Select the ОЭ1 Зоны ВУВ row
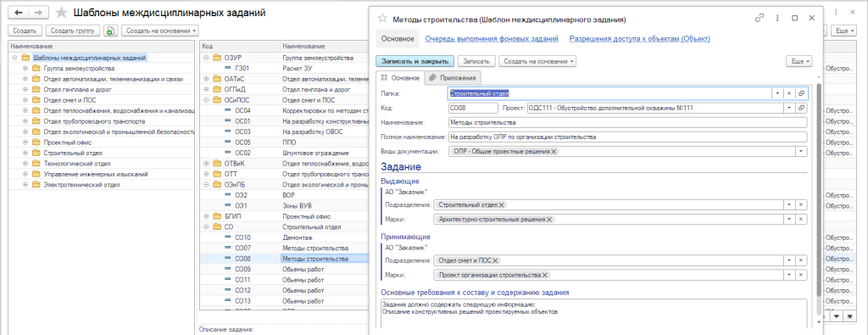The image size is (868, 335). point(285,206)
